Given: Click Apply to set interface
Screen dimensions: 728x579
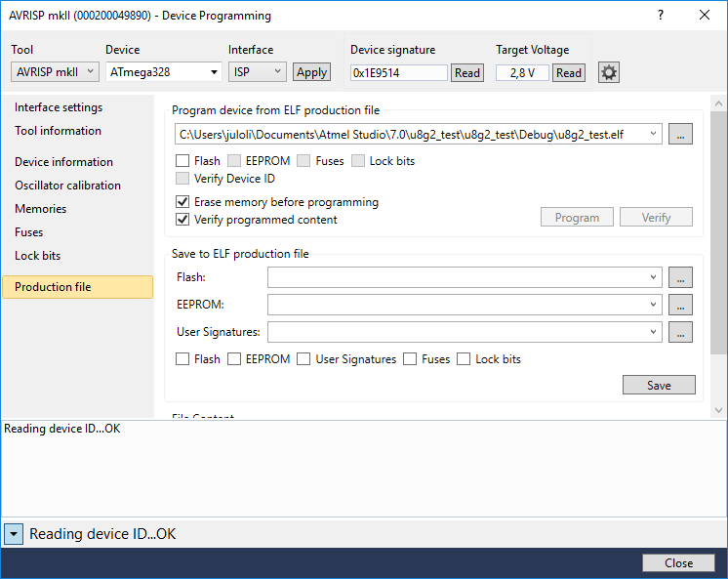Looking at the screenshot, I should tap(311, 72).
